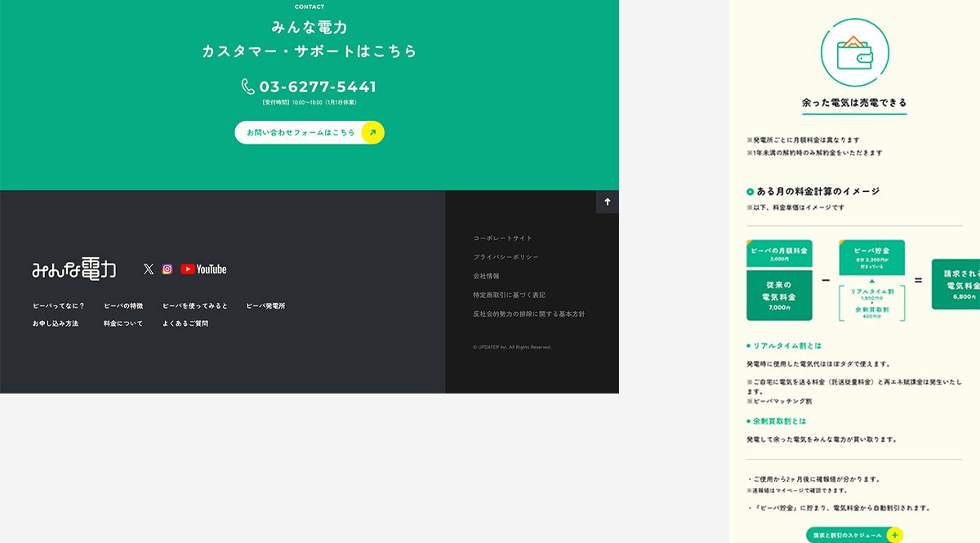
Task: Go to ピーパってなに？ footer link
Action: [59, 306]
